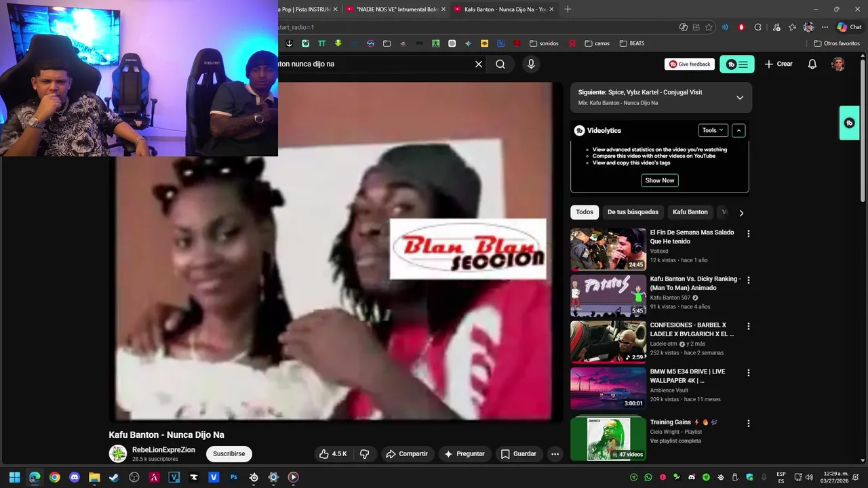
Task: Open a new browser tab
Action: coord(568,9)
